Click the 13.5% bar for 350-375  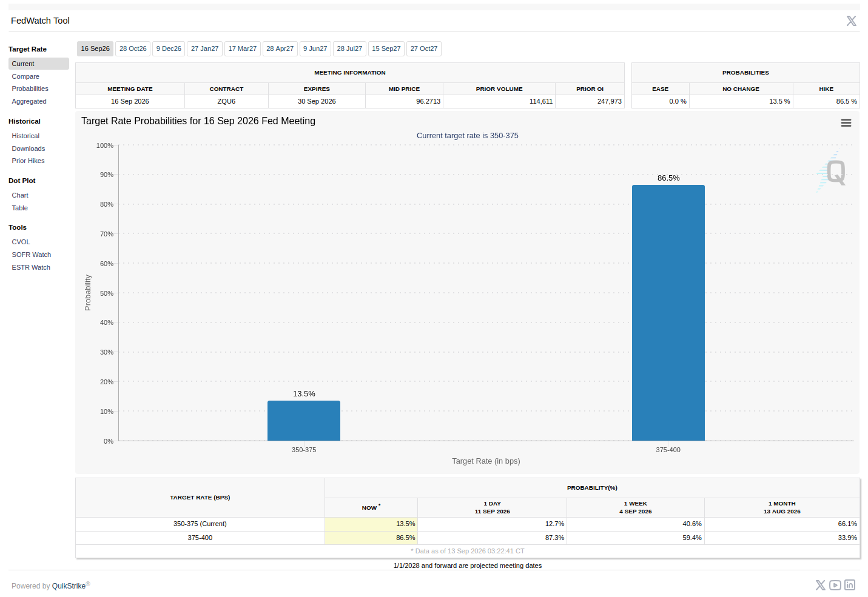(304, 421)
